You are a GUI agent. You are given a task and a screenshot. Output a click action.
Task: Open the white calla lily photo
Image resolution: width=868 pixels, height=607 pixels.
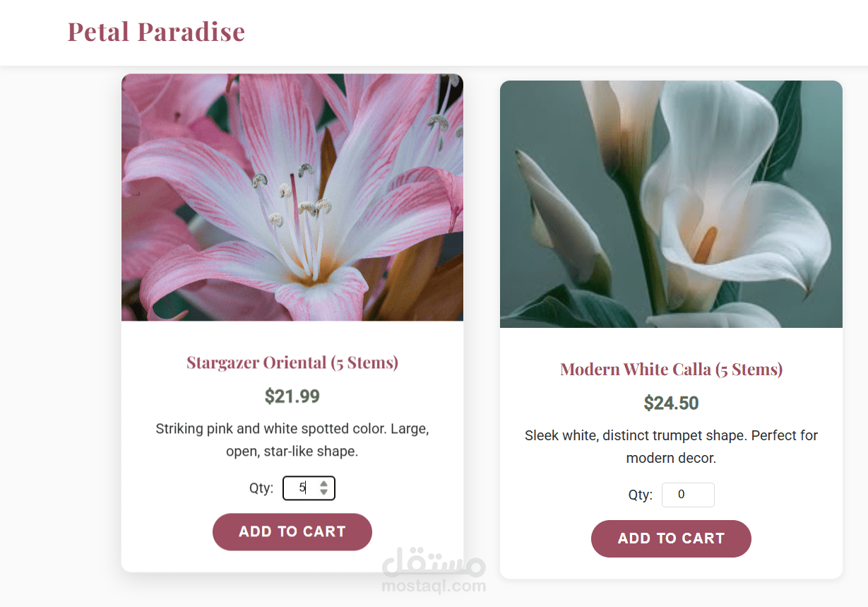[671, 204]
